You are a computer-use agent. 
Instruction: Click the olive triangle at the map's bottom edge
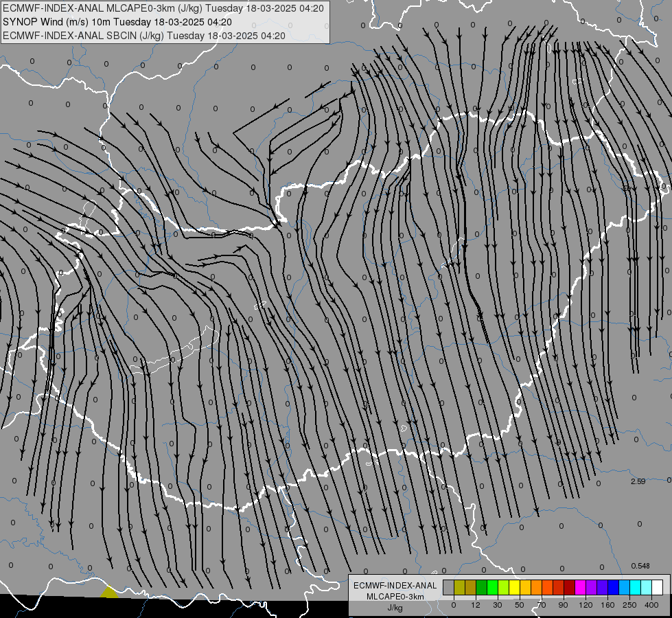[109, 593]
